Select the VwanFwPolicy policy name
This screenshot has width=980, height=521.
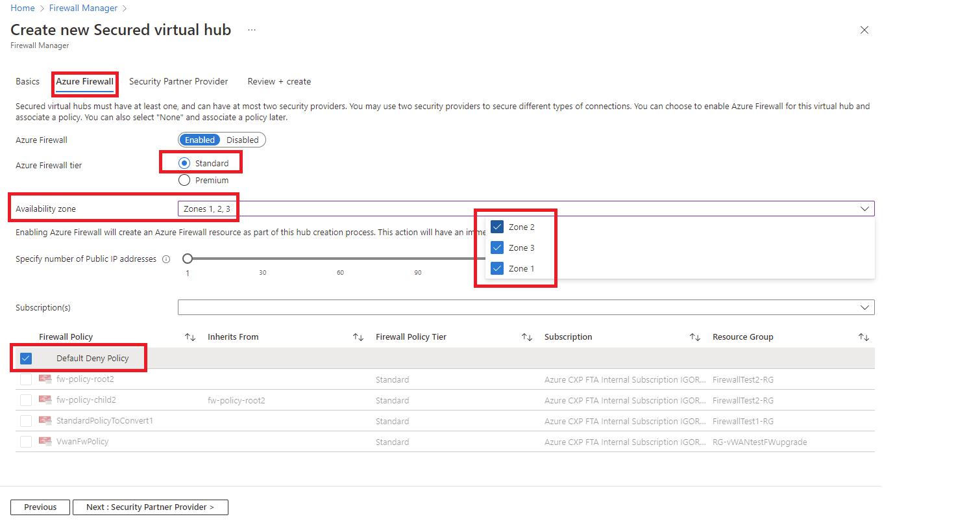[x=82, y=442]
